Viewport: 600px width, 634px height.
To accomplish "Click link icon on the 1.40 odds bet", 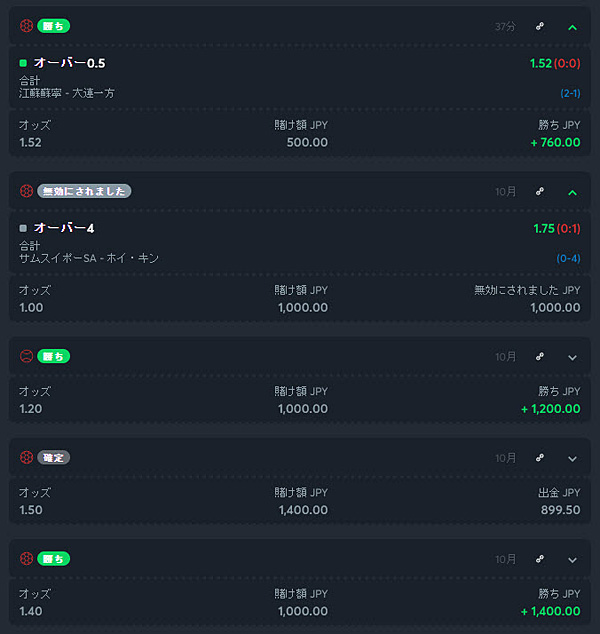I will (x=540, y=559).
